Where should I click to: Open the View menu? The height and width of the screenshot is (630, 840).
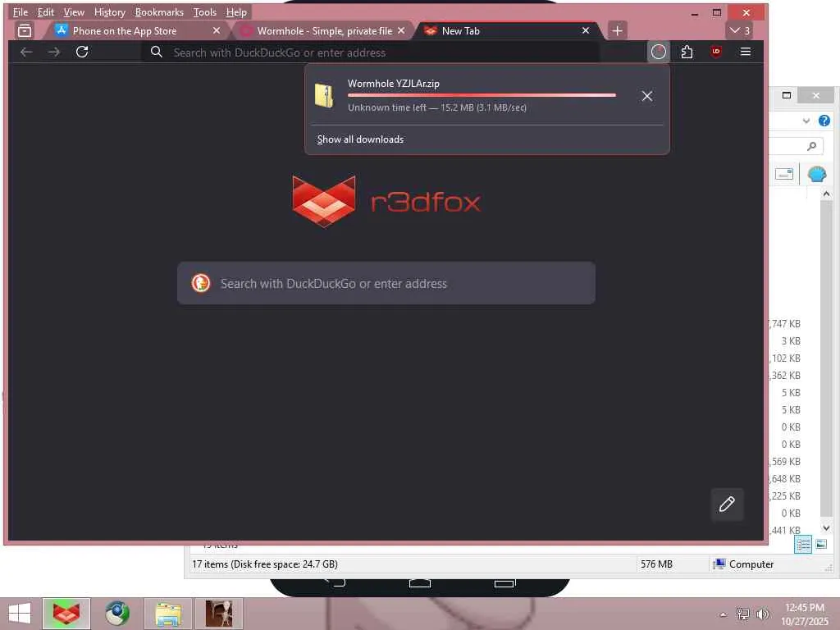tap(74, 11)
